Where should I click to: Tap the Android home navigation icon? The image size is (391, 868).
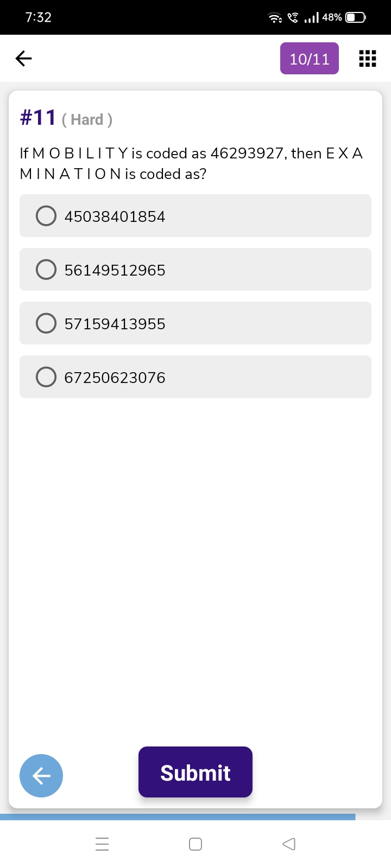coord(195,844)
